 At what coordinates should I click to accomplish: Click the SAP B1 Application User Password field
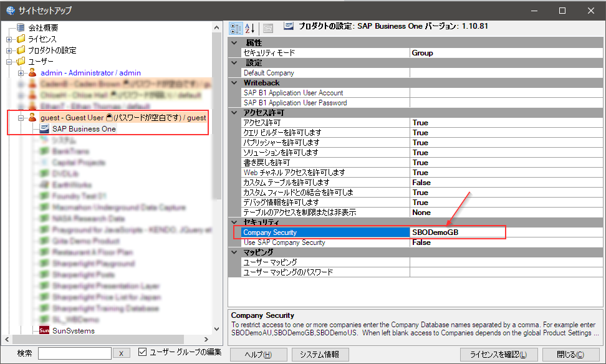coord(506,103)
